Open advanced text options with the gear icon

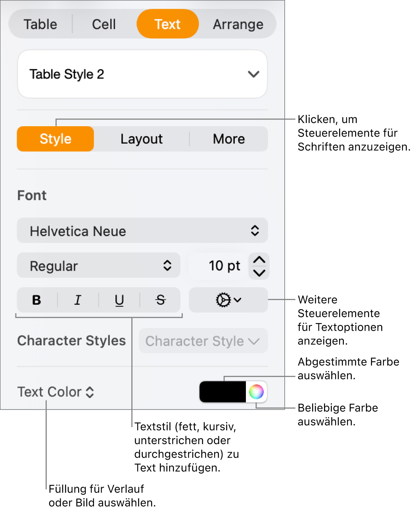point(228,300)
